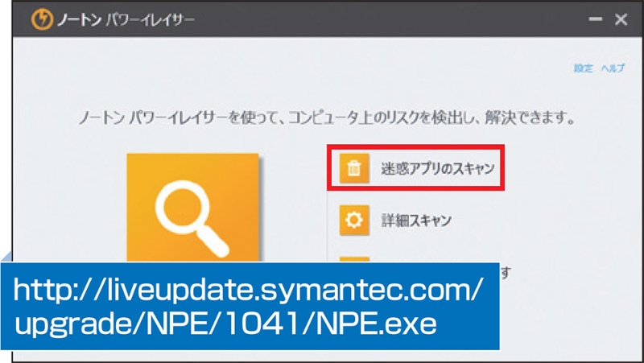
Task: Click the gear icon beside 詳細スキャン
Action: coord(353,219)
